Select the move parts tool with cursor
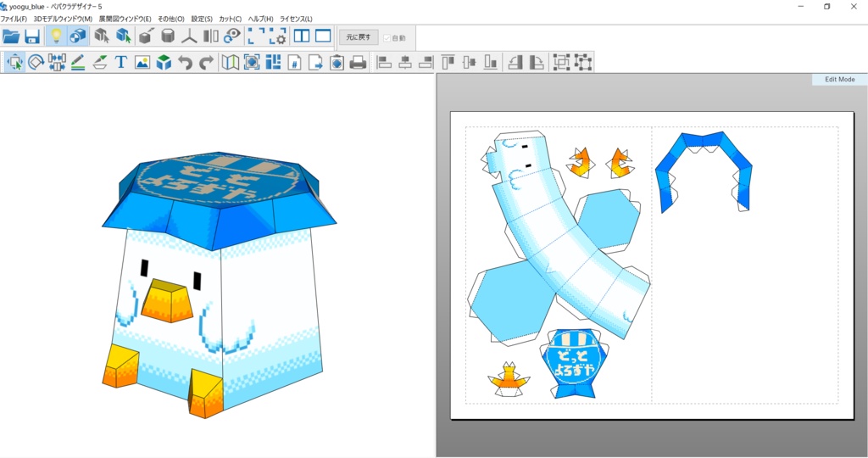868x458 pixels. point(14,62)
